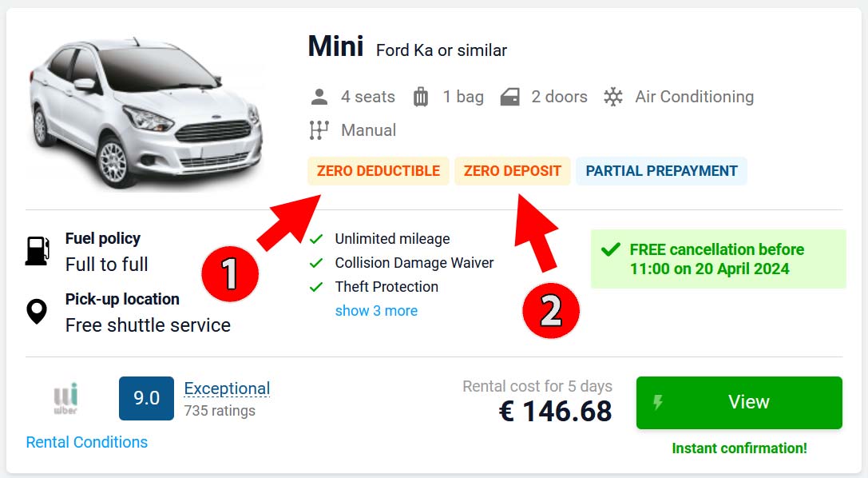Open the Exceptional rating details

point(227,388)
